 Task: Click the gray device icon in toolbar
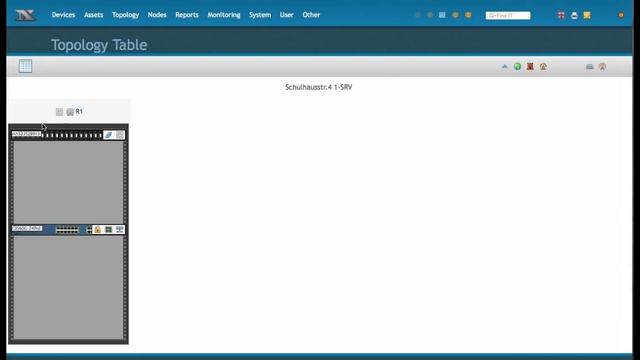(589, 67)
